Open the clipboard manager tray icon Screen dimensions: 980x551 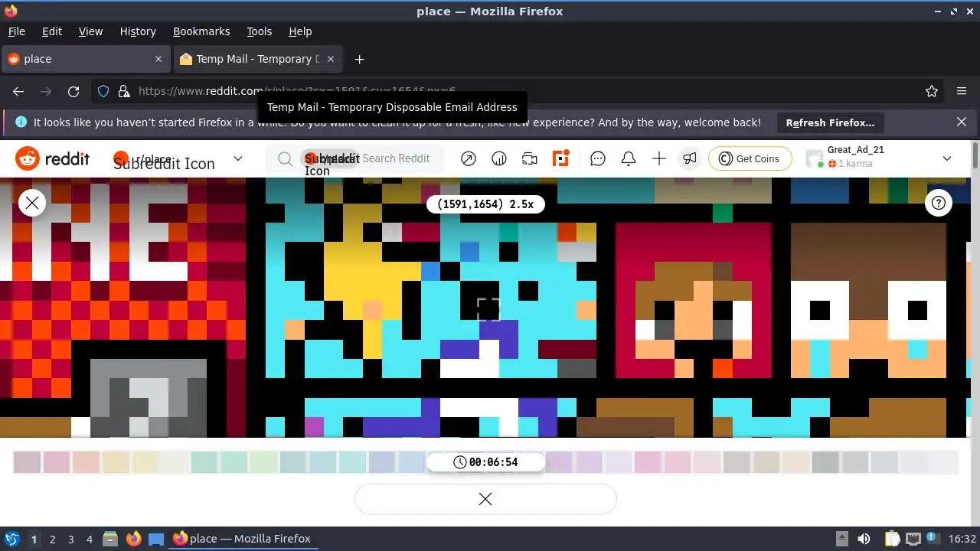(892, 539)
